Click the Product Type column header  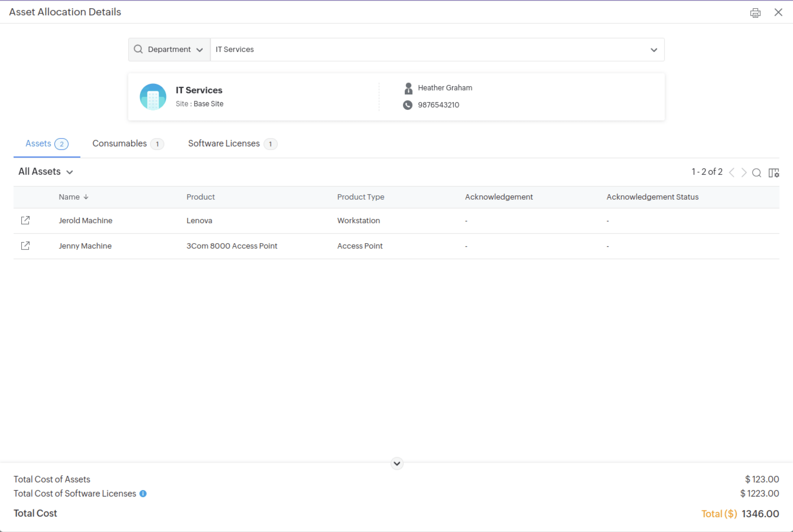(x=360, y=197)
